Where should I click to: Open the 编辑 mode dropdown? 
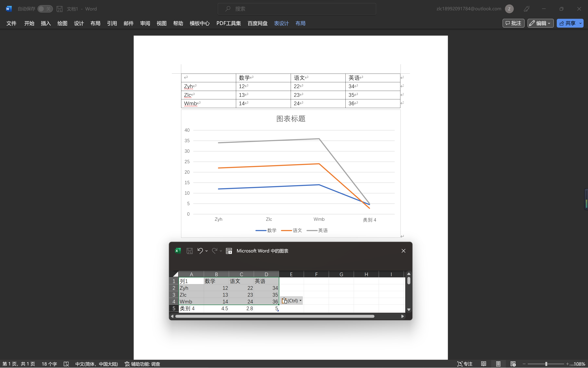(x=540, y=23)
